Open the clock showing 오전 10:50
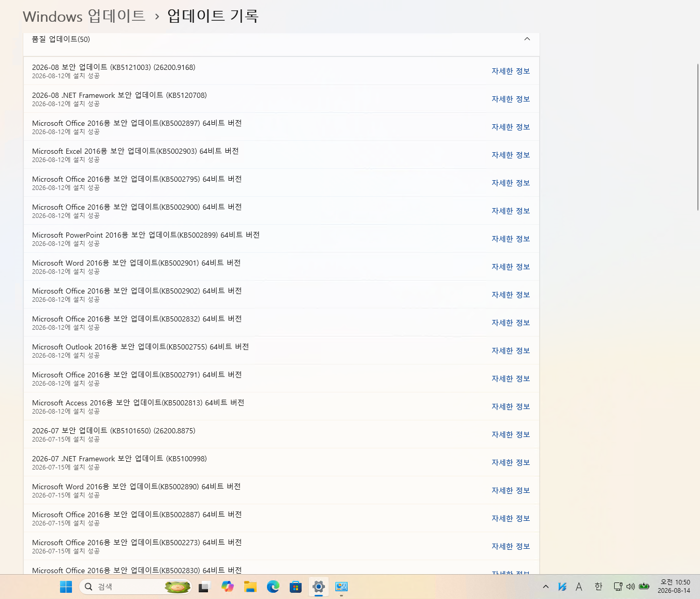This screenshot has height=599, width=700. (675, 587)
